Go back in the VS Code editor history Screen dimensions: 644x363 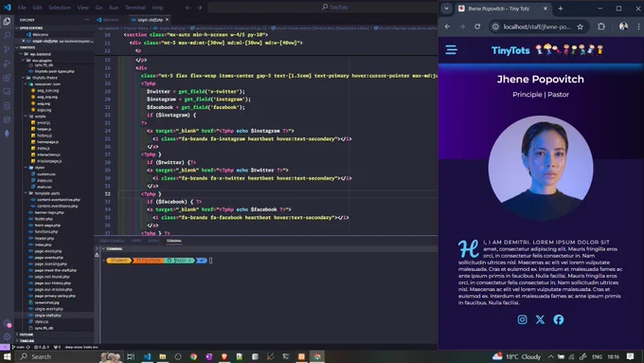[188, 8]
